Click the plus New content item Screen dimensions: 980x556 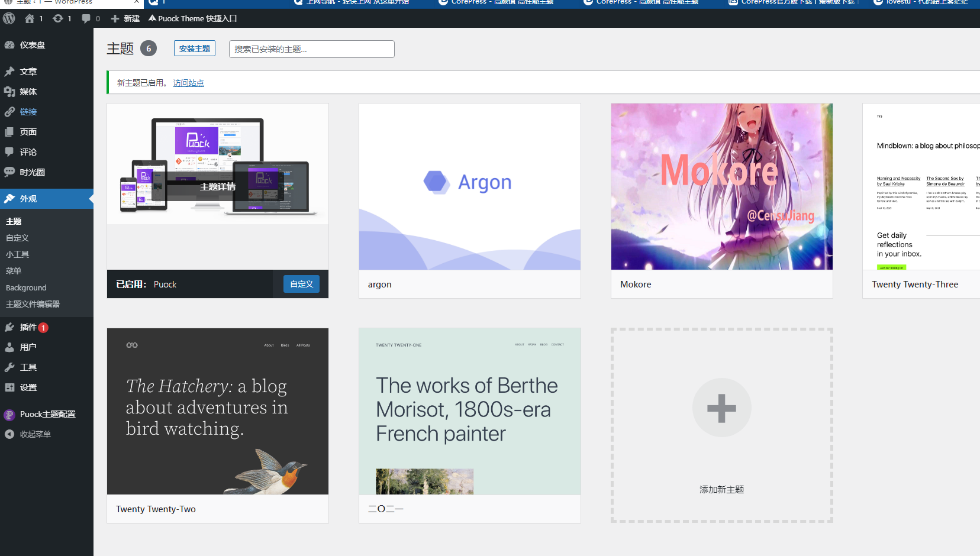(x=125, y=18)
